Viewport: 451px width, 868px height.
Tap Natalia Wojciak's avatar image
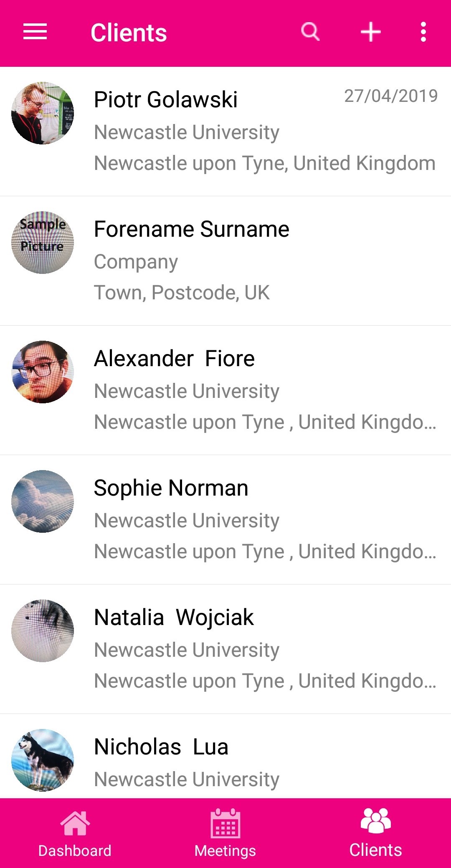(43, 631)
